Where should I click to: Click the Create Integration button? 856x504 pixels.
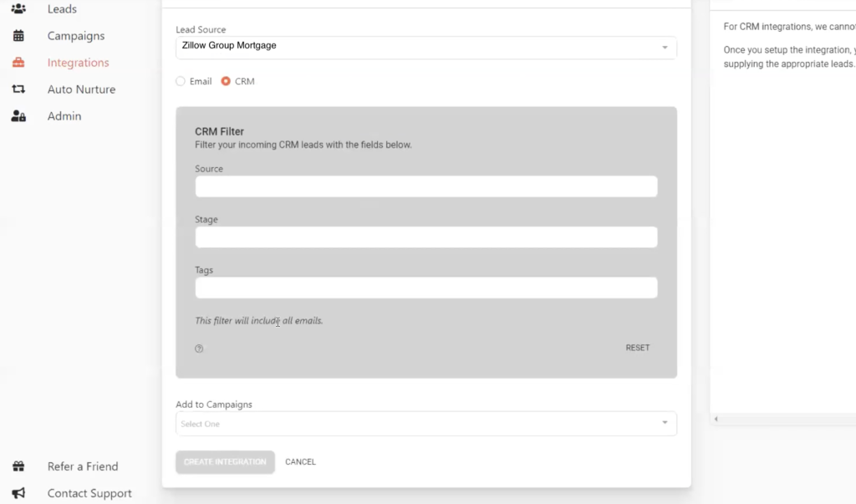click(x=225, y=462)
